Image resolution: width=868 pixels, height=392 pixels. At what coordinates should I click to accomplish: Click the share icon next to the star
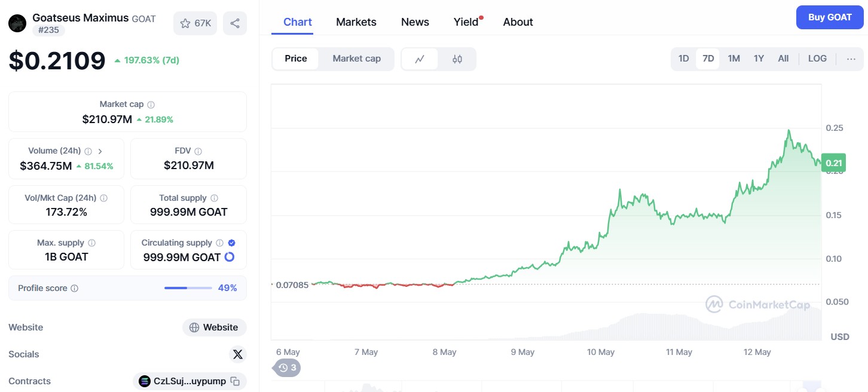pyautogui.click(x=235, y=22)
